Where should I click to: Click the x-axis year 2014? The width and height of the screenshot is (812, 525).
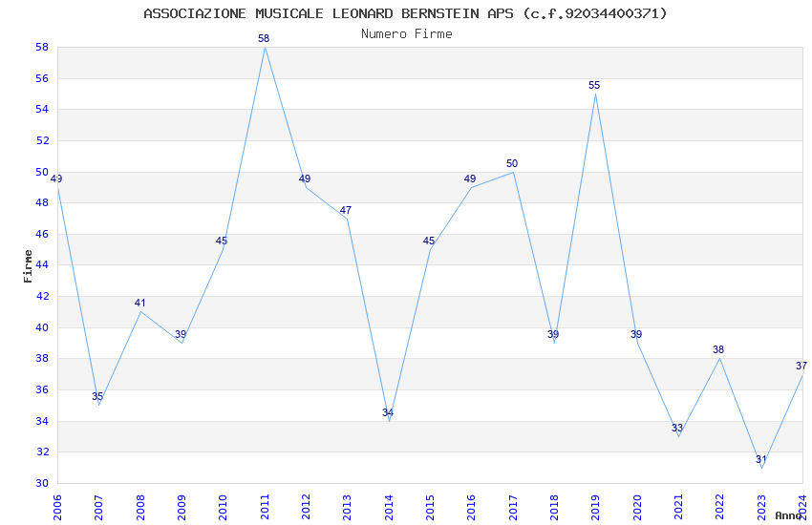pyautogui.click(x=389, y=507)
